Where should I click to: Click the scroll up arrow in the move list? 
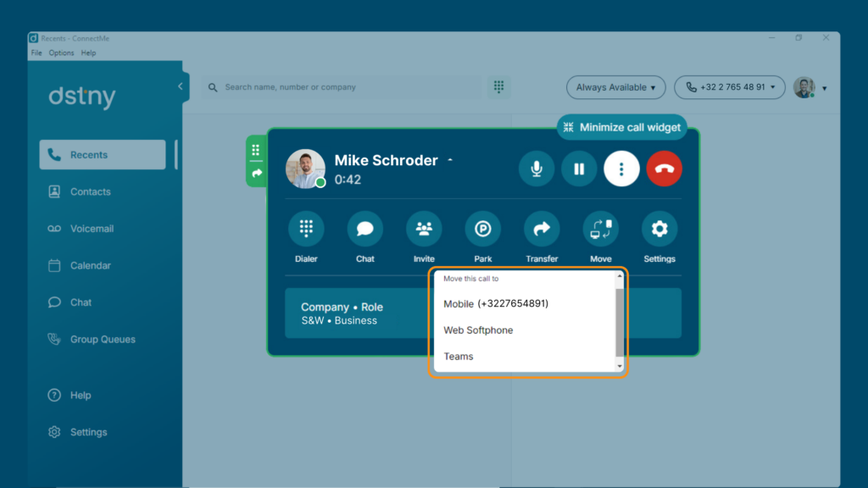(620, 276)
